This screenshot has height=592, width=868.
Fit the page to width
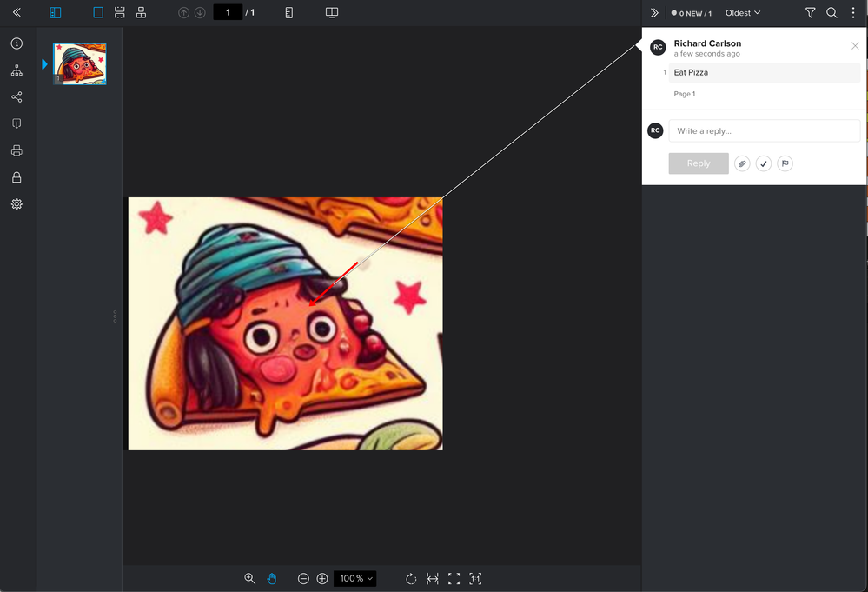coord(433,579)
